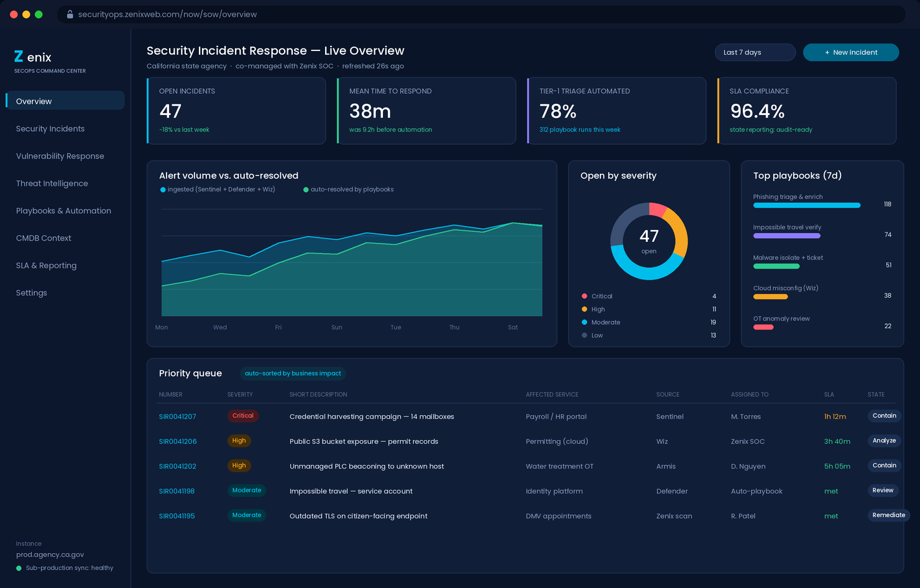Click the green sync status dot
920x588 pixels.
tap(19, 568)
